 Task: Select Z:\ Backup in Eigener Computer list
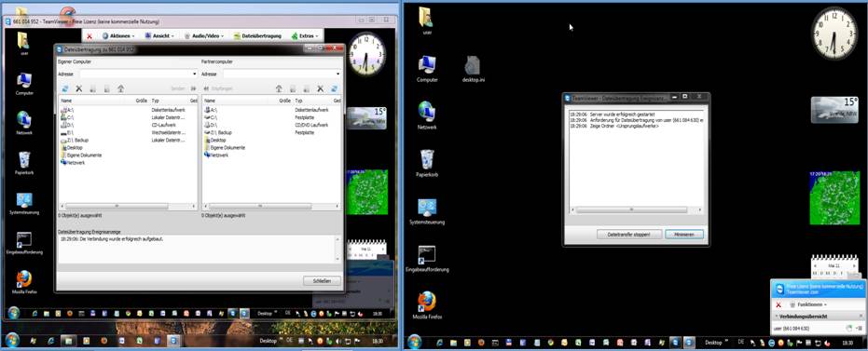click(x=75, y=141)
